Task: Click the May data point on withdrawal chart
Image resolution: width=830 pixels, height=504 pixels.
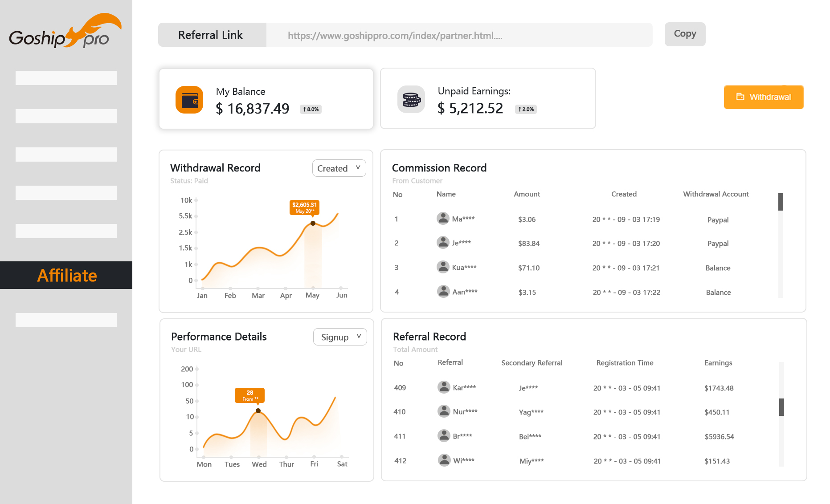Action: click(x=313, y=224)
